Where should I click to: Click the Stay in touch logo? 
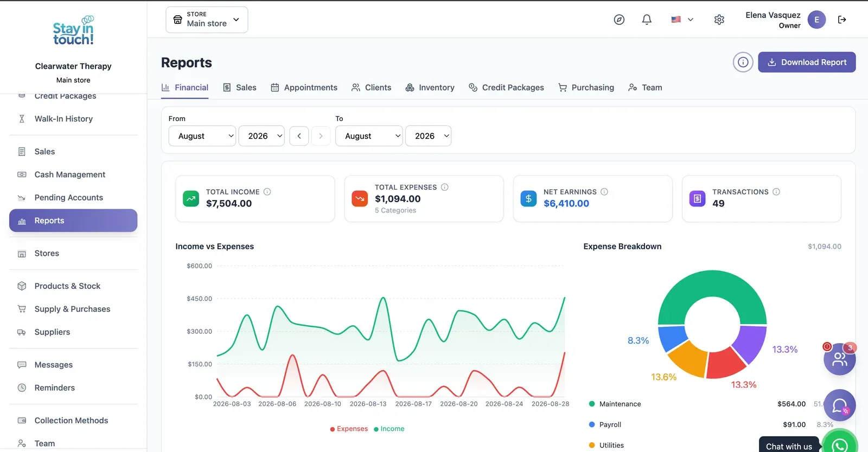(73, 30)
